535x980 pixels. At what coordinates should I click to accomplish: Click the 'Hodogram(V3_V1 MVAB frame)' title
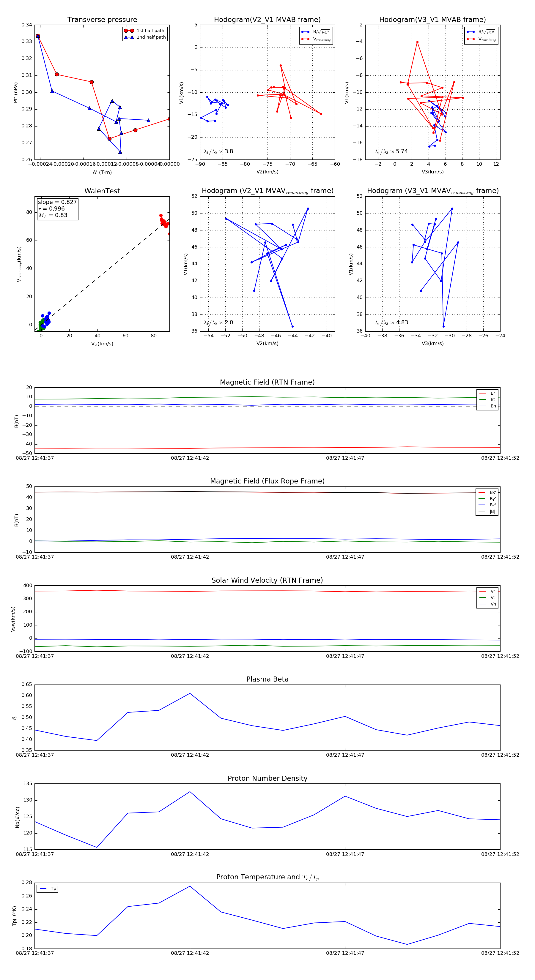click(432, 19)
